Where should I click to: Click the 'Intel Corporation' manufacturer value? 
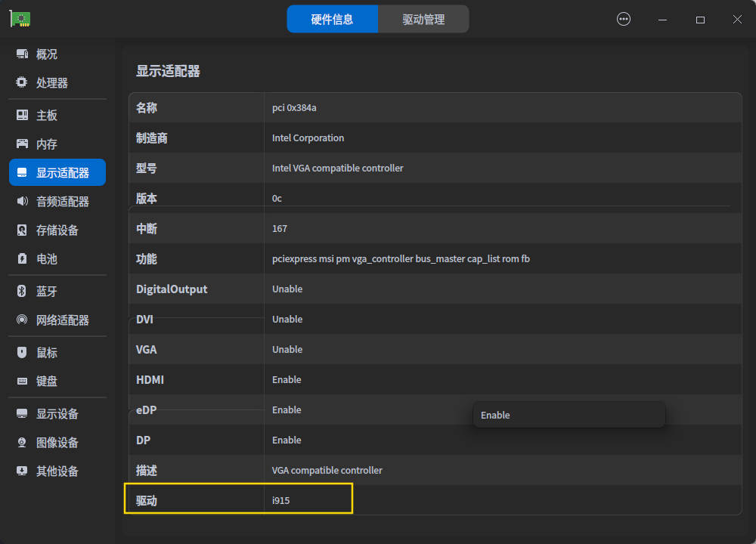point(308,138)
